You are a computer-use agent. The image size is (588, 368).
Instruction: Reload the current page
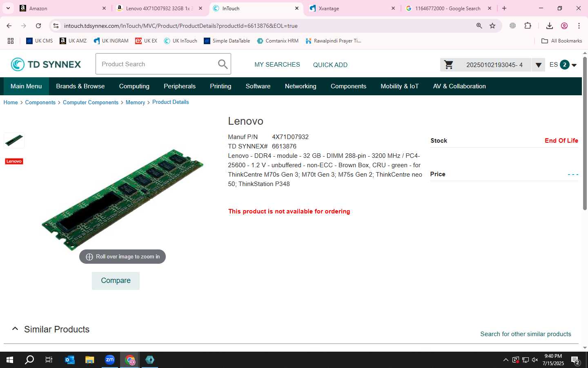pyautogui.click(x=38, y=26)
